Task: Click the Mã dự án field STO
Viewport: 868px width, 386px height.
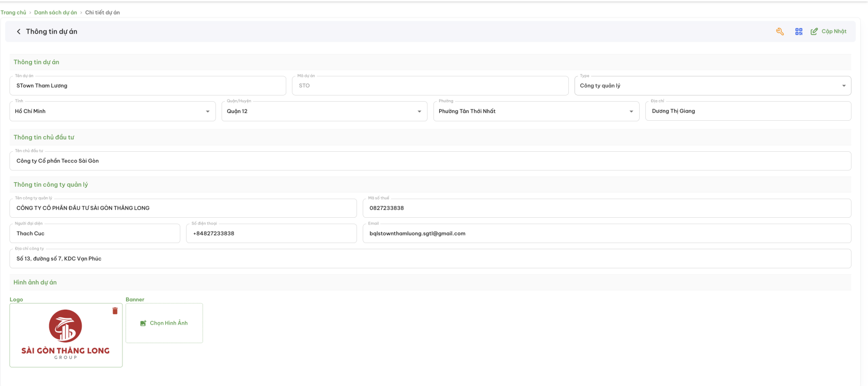Action: coord(430,86)
